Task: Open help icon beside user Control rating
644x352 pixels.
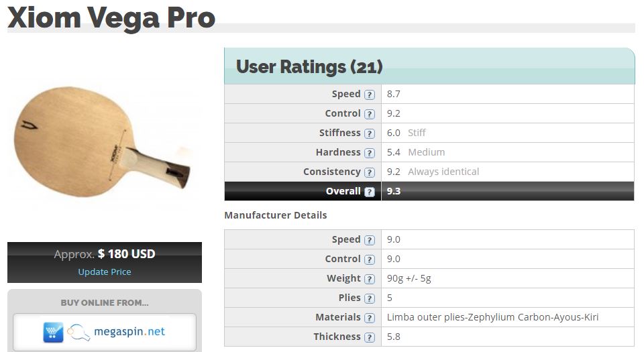Action: pos(370,114)
